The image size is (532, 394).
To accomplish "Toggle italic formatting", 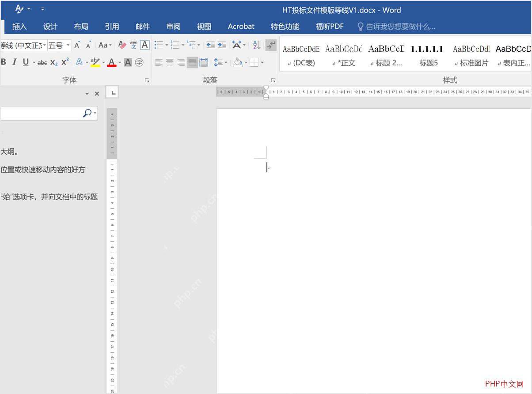I will 15,62.
